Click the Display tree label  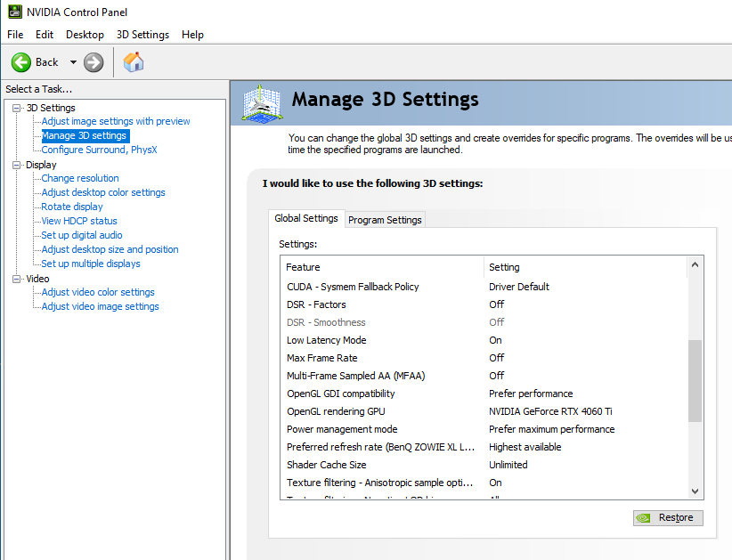click(x=41, y=165)
